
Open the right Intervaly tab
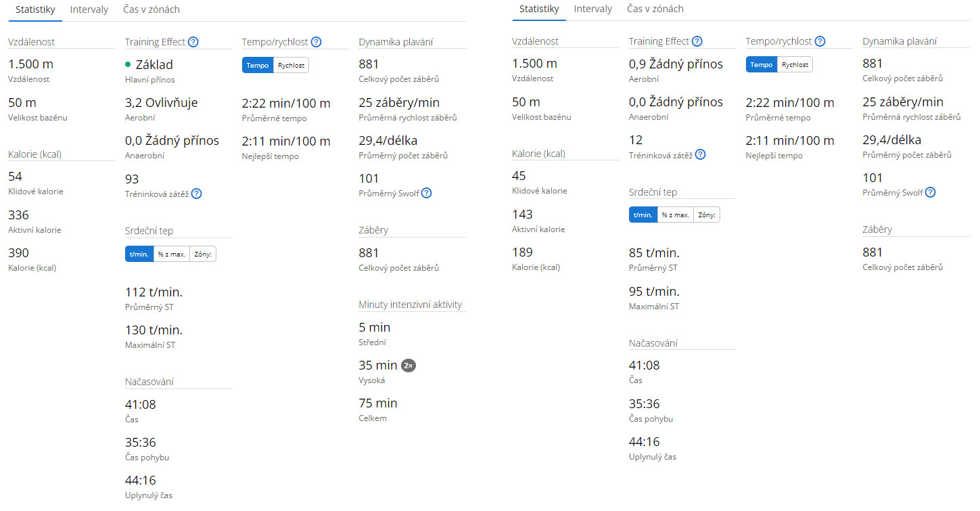[593, 9]
